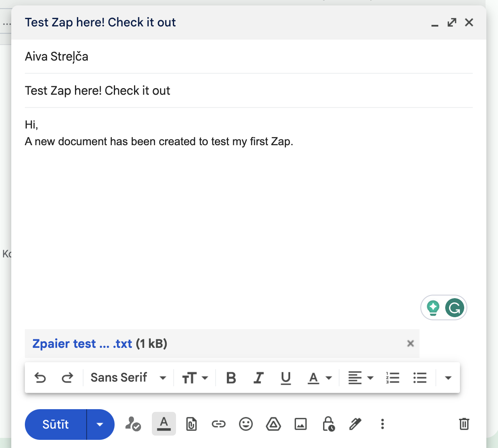Viewport: 498px width, 448px height.
Task: Open Google Drive to insert a file
Action: point(273,424)
